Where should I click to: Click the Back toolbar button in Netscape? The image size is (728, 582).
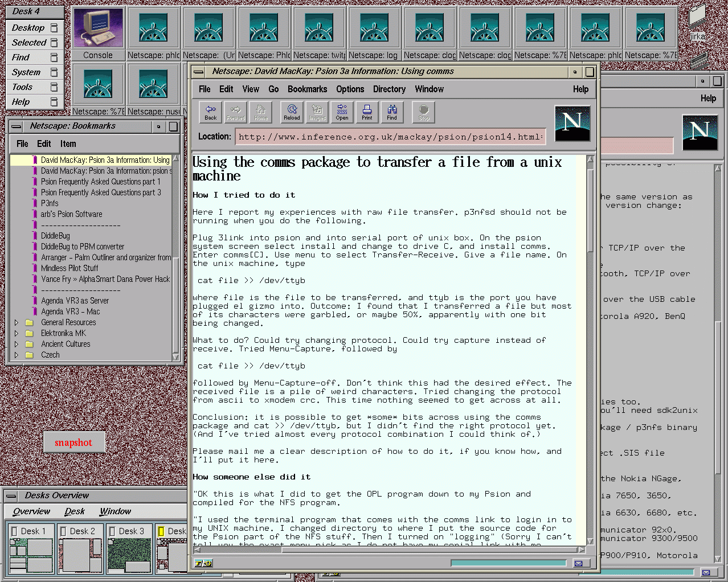pyautogui.click(x=211, y=112)
